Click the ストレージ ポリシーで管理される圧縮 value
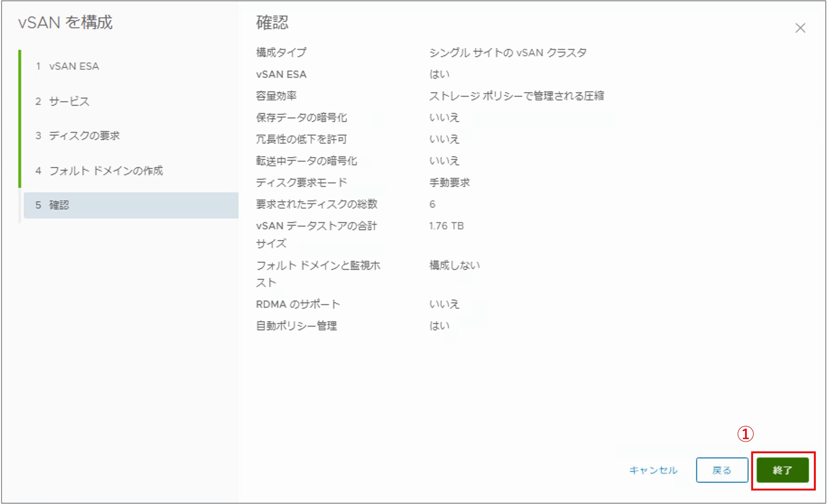This screenshot has height=504, width=827. pyautogui.click(x=517, y=96)
